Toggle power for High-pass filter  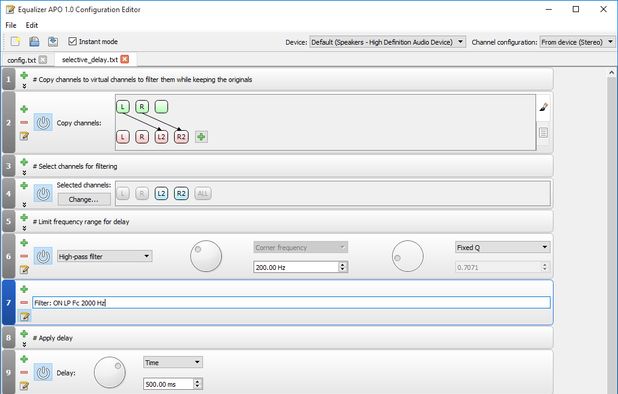point(43,256)
